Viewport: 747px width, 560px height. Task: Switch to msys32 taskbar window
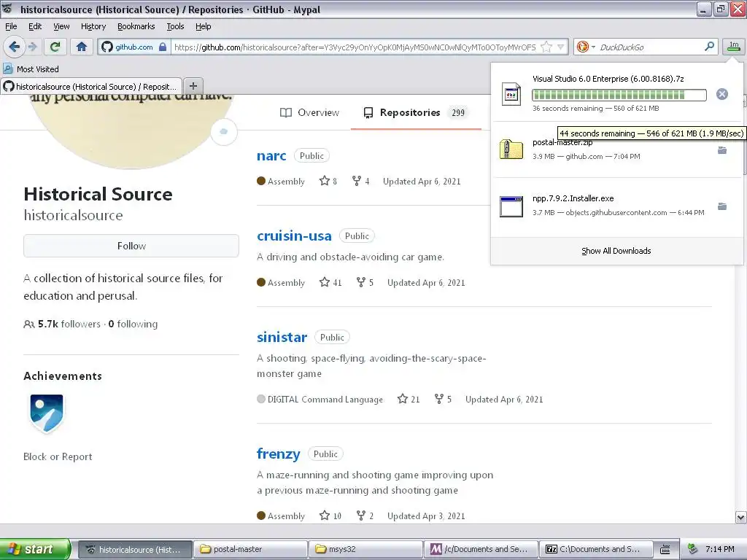click(365, 549)
